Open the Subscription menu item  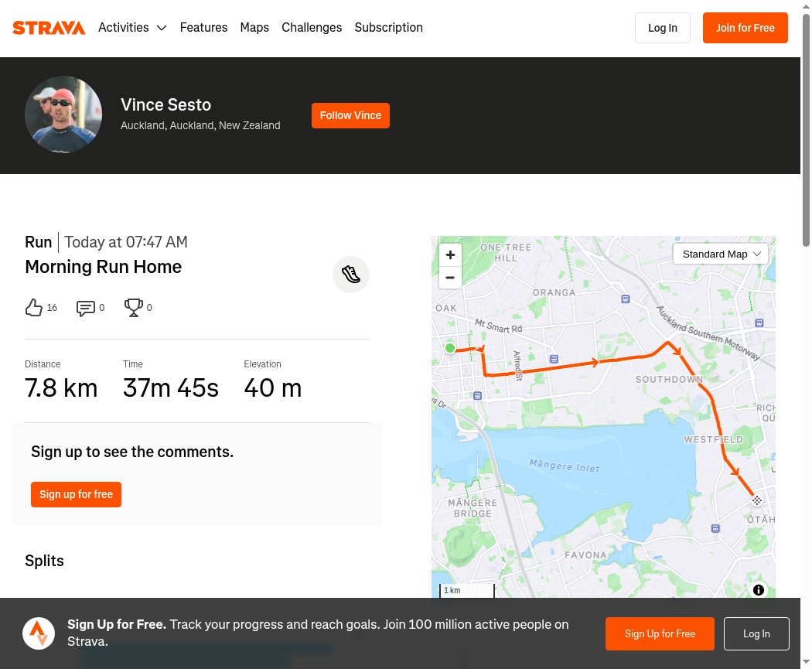388,27
